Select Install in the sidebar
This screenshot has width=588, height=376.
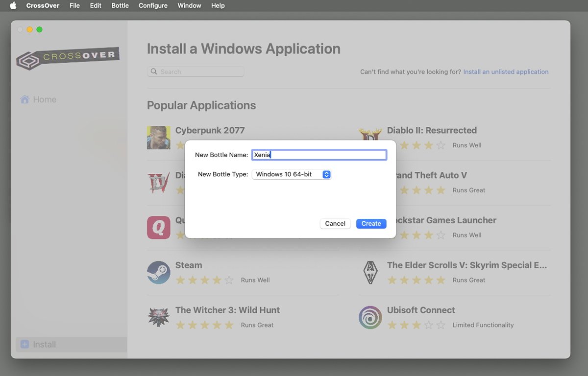click(72, 345)
